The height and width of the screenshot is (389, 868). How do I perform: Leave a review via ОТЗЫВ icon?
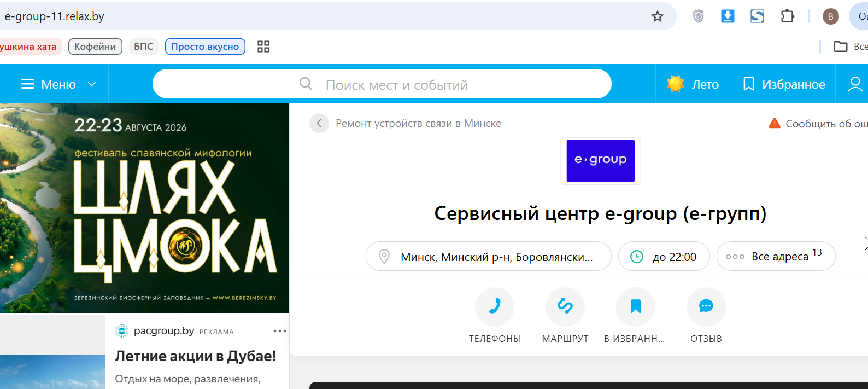click(x=706, y=306)
